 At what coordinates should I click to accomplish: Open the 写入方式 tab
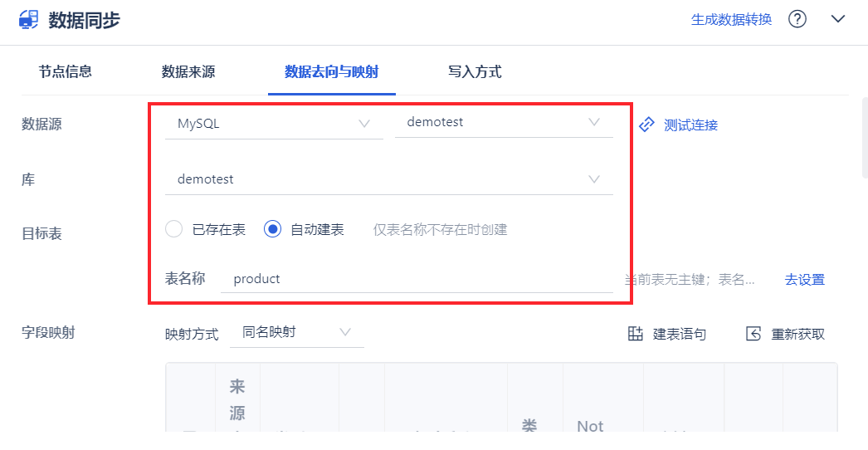coord(475,71)
